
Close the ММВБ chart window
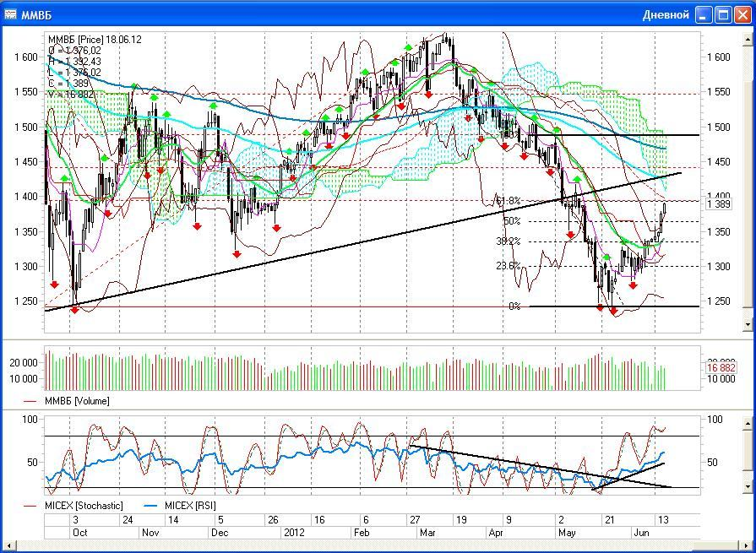(742, 14)
